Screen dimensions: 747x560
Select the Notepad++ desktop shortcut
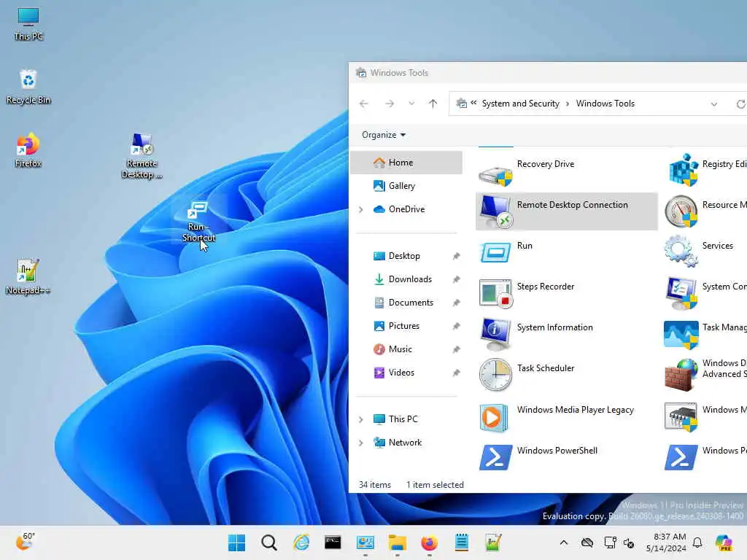[x=28, y=276]
